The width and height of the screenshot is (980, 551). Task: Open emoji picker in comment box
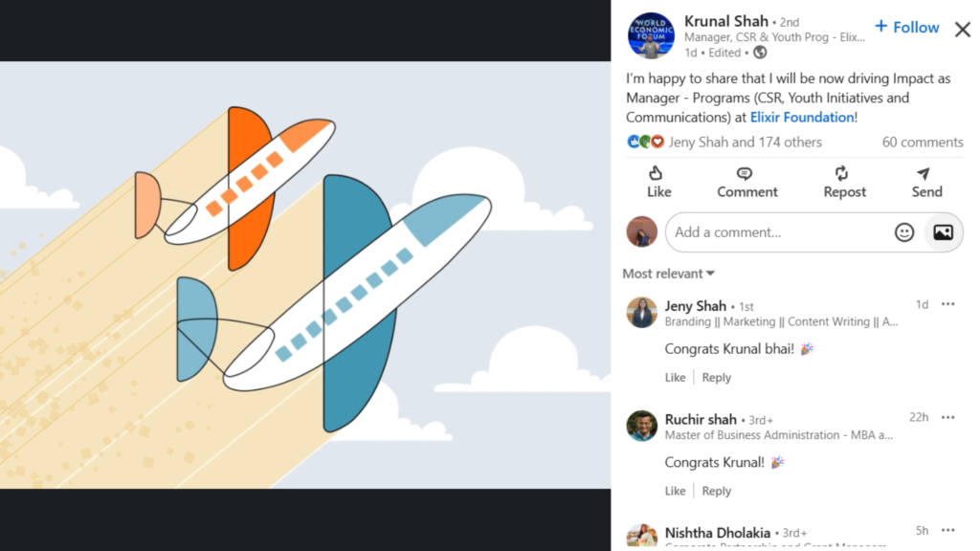(x=903, y=232)
